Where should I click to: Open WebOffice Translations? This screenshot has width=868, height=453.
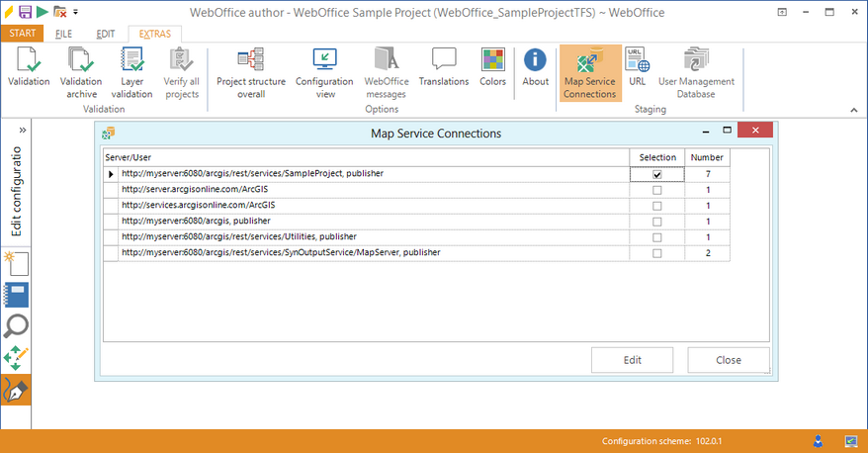pos(444,68)
